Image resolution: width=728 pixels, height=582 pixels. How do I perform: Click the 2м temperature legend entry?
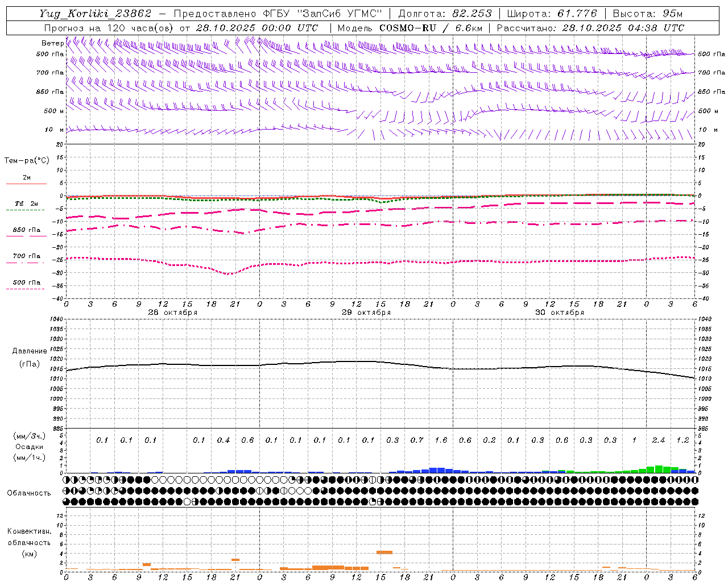(x=27, y=177)
